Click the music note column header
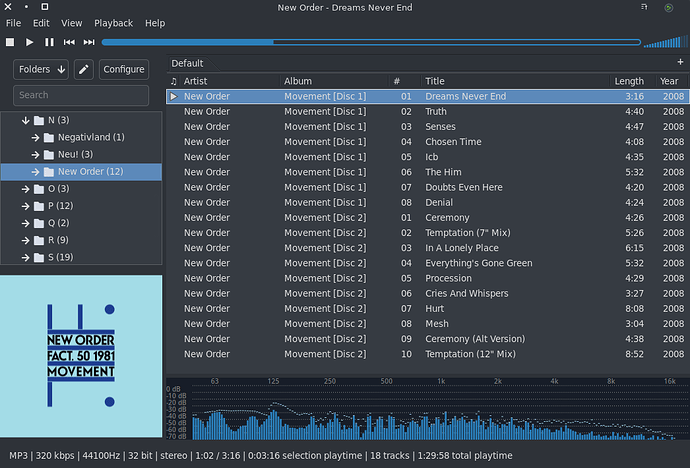The image size is (690, 468). pyautogui.click(x=174, y=81)
